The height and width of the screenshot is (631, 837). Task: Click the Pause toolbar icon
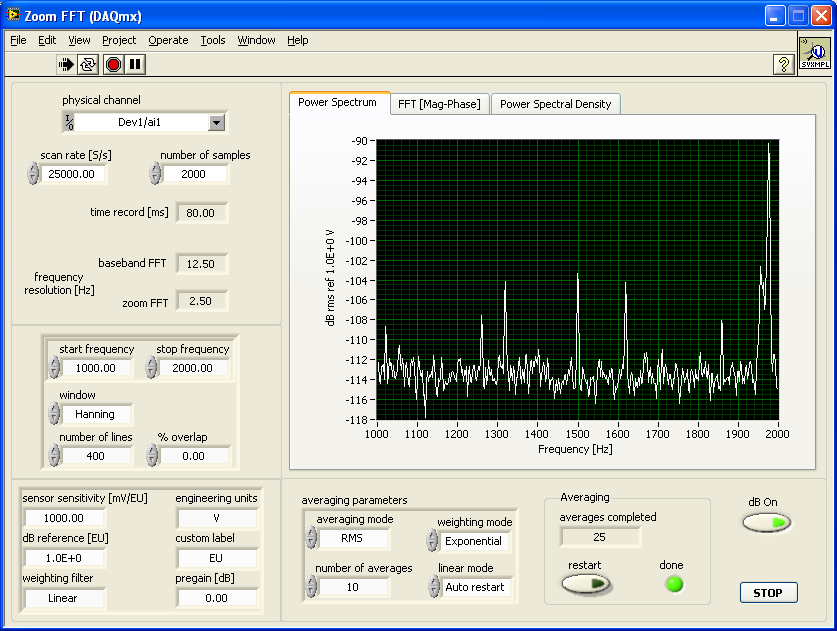coord(135,64)
